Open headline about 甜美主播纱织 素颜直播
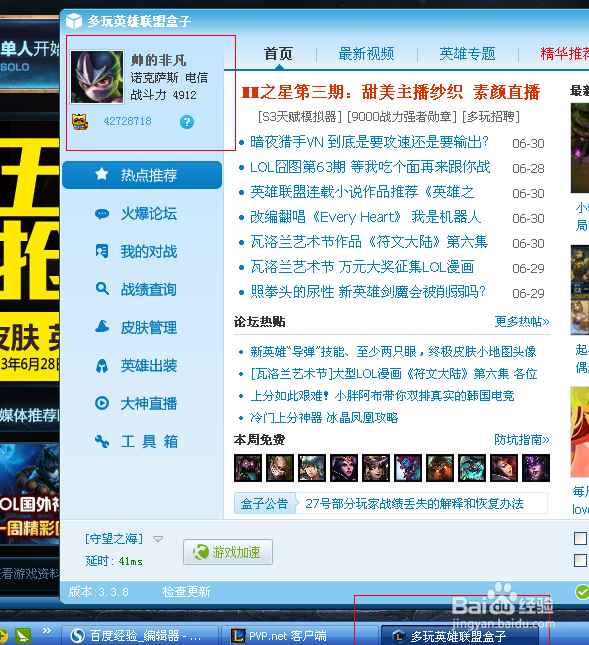This screenshot has height=645, width=589. point(391,92)
